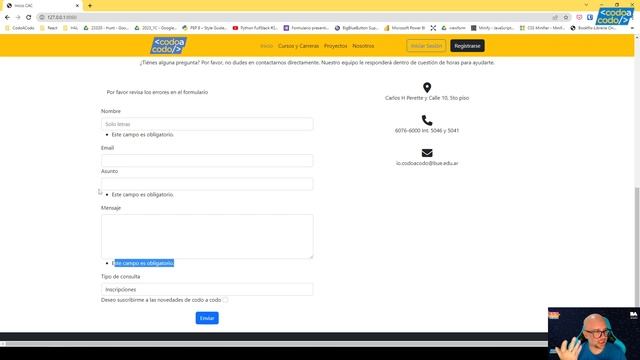Open the Python Fullstack YouTube bookmark
The width and height of the screenshot is (640, 360).
[x=255, y=28]
